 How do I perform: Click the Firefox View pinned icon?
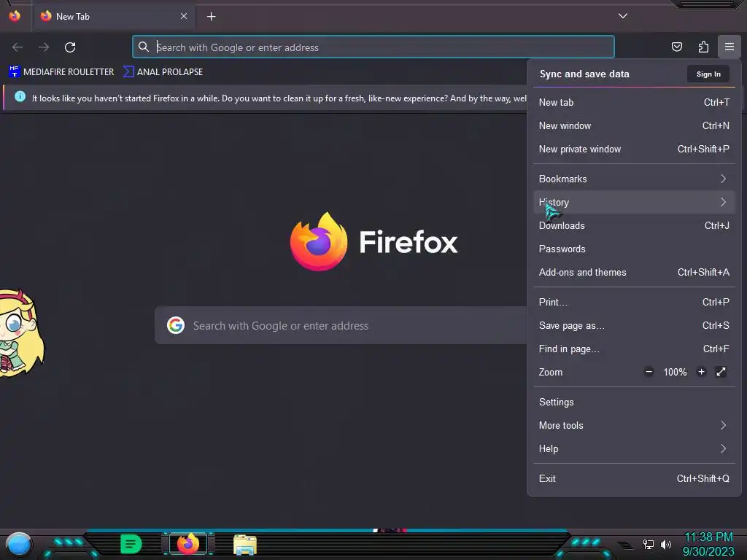pos(15,16)
